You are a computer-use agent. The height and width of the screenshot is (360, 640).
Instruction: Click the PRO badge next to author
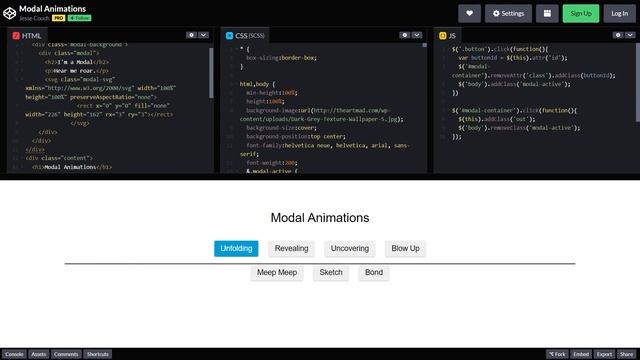coord(58,18)
